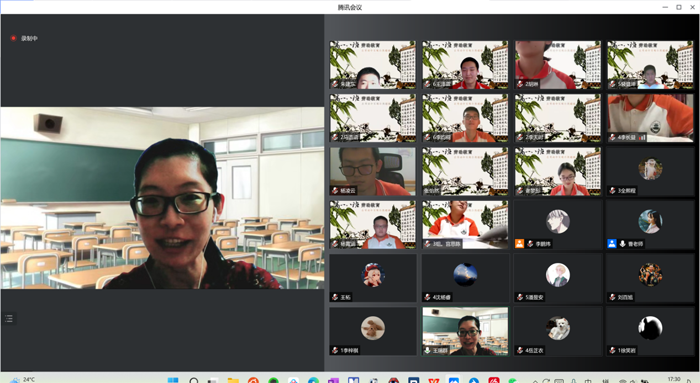Viewport: 700px width, 383px height.
Task: Click the 录制中 recording status text
Action: (x=29, y=38)
